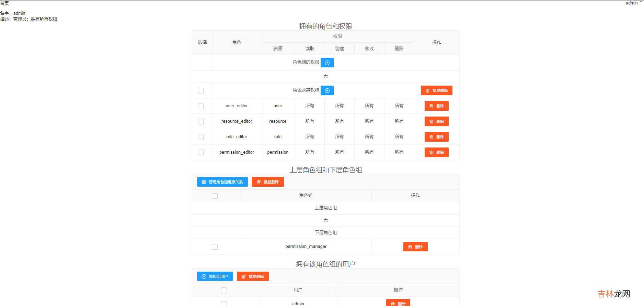Click the plus icon beside 角色组的权限
This screenshot has width=644, height=306.
[327, 63]
